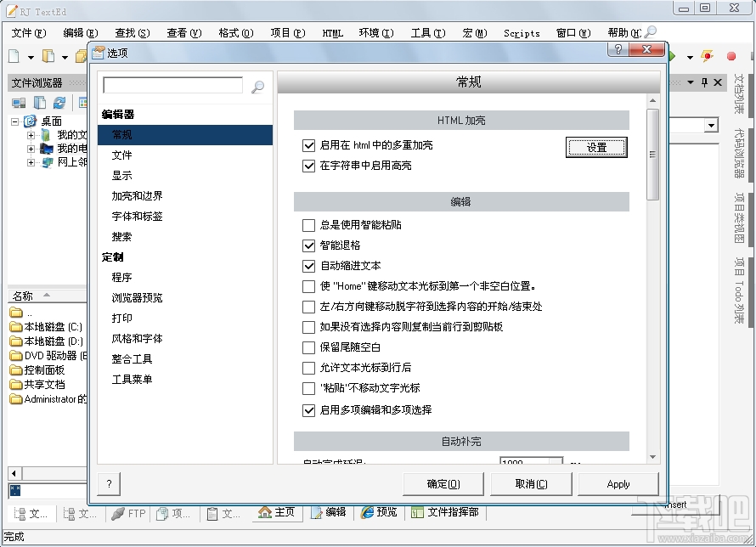This screenshot has height=547, width=756.
Task: Open the Scripts menu
Action: click(522, 33)
